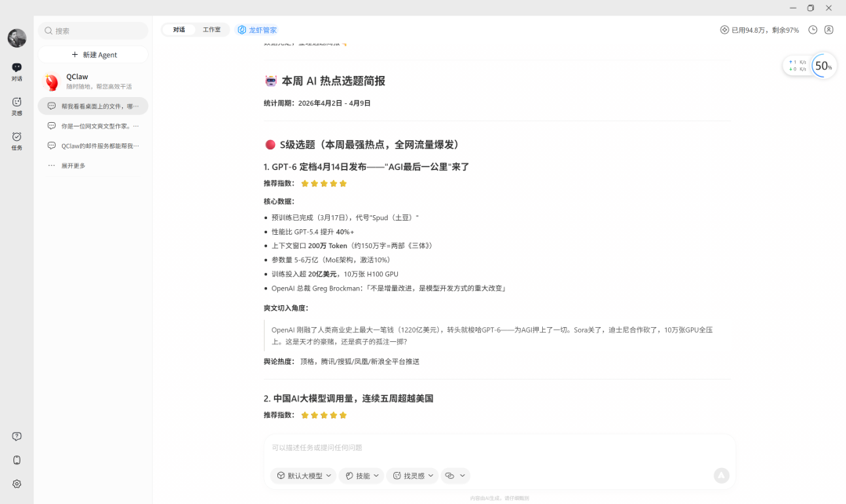Open 龙虾管家 link in header
This screenshot has width=846, height=504.
(258, 30)
